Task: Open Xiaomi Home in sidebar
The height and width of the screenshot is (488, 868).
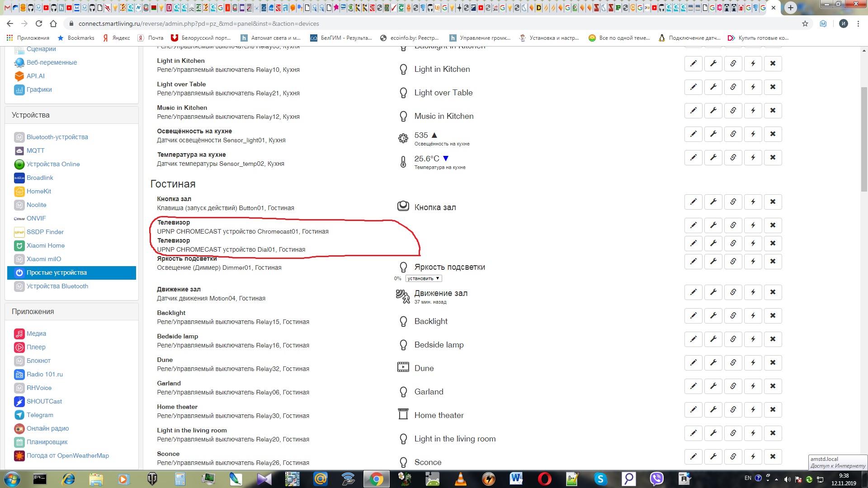Action: pyautogui.click(x=45, y=245)
